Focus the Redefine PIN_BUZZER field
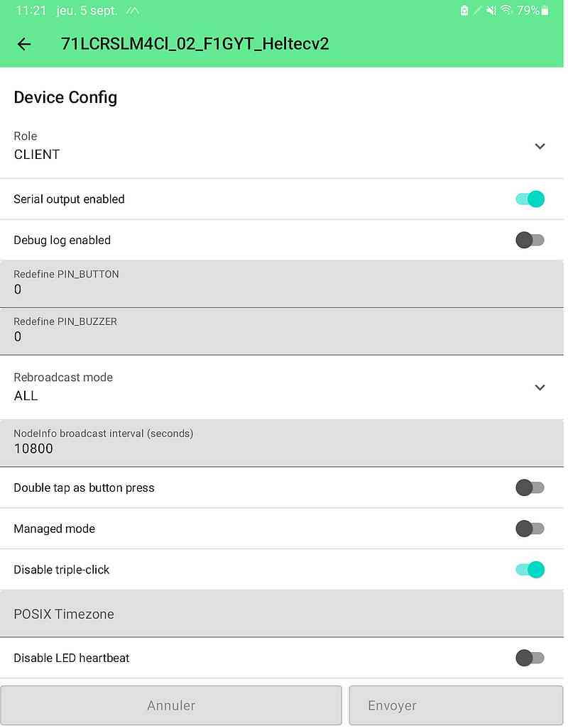This screenshot has width=568, height=728. [x=281, y=331]
